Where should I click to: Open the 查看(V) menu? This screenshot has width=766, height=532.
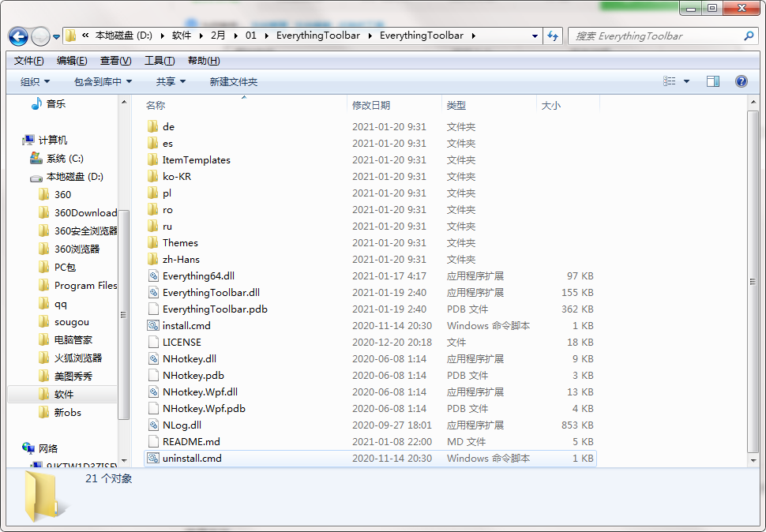click(116, 61)
